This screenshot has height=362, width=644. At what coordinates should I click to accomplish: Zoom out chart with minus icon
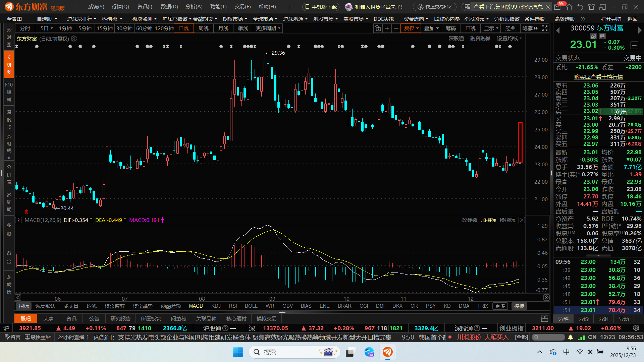coord(396,28)
